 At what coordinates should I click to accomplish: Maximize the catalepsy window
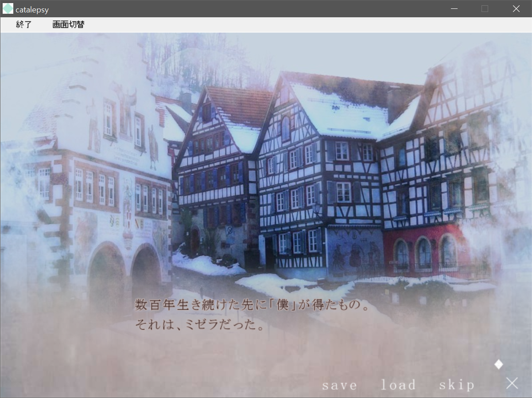(485, 9)
